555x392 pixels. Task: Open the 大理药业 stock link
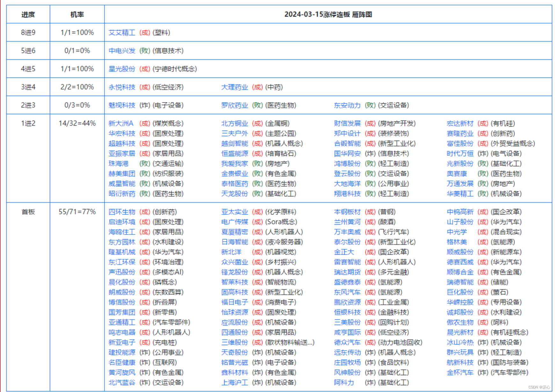(235, 87)
